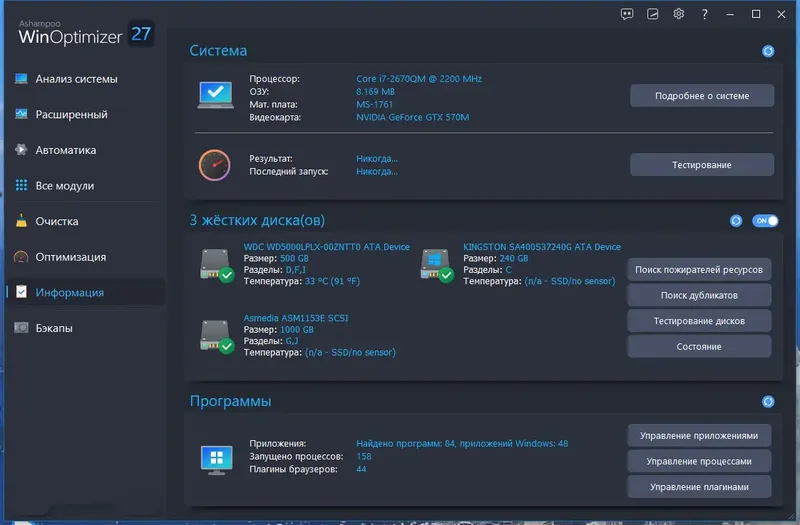
Task: Click the skin/theme icon in title bar
Action: [653, 14]
